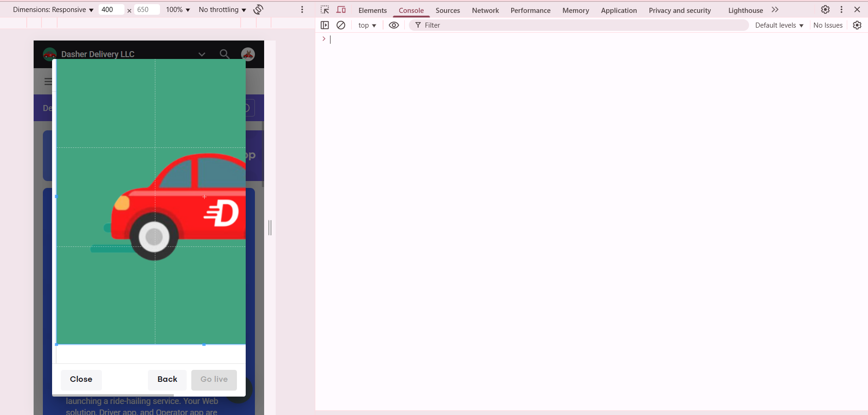Open the No throttling dropdown

222,10
